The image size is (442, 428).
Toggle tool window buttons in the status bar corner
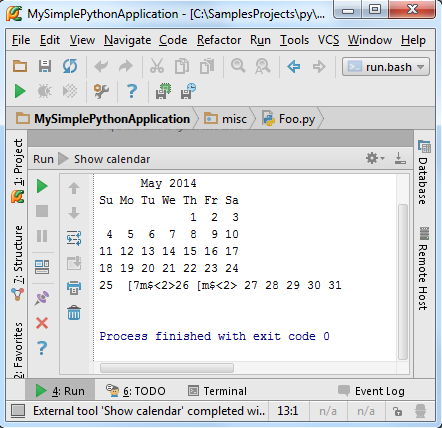coord(18,411)
